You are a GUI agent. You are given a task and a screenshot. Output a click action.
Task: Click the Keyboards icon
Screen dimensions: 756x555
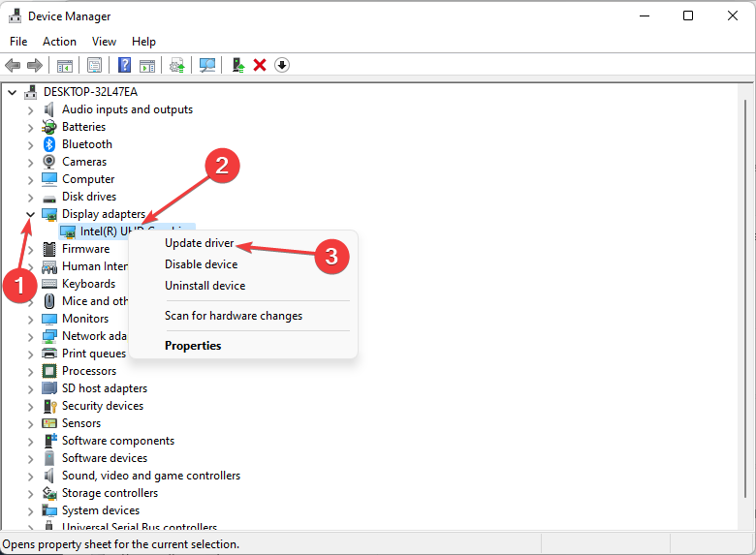(49, 284)
